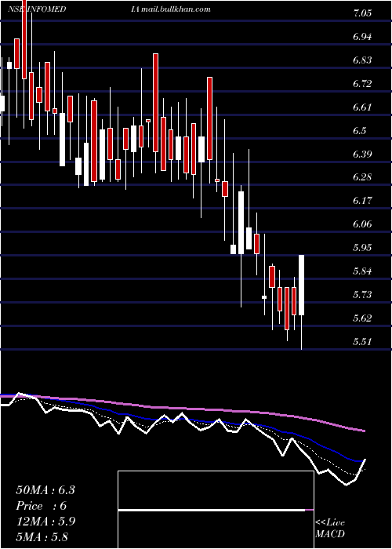Click the 6.06 price axis label
Viewport: 392px width, 549px height.
(363, 225)
